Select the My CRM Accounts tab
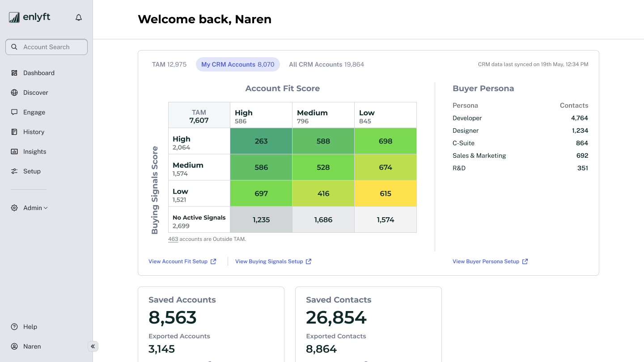 click(x=237, y=64)
